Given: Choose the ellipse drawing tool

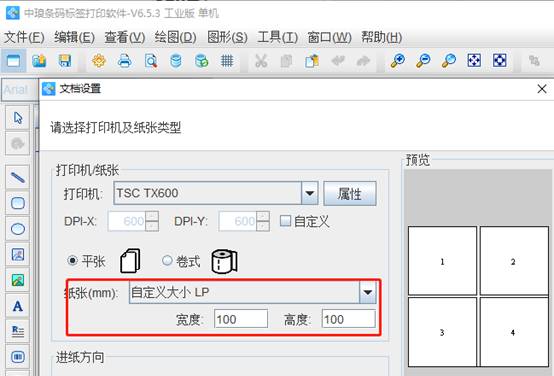Looking at the screenshot, I should coord(18,229).
